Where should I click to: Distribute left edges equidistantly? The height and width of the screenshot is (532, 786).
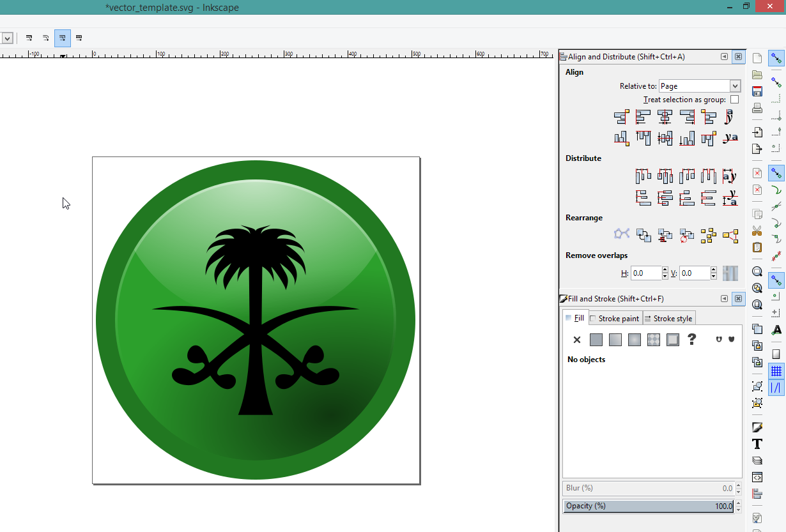point(643,176)
